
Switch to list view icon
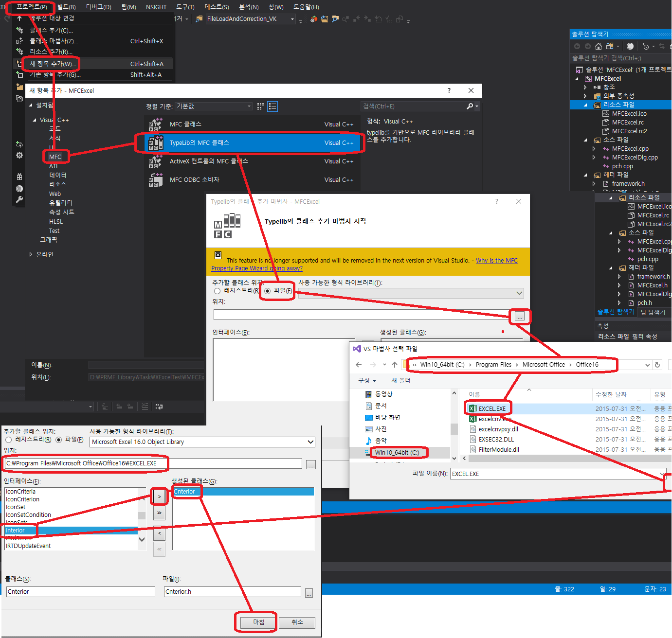pyautogui.click(x=272, y=106)
